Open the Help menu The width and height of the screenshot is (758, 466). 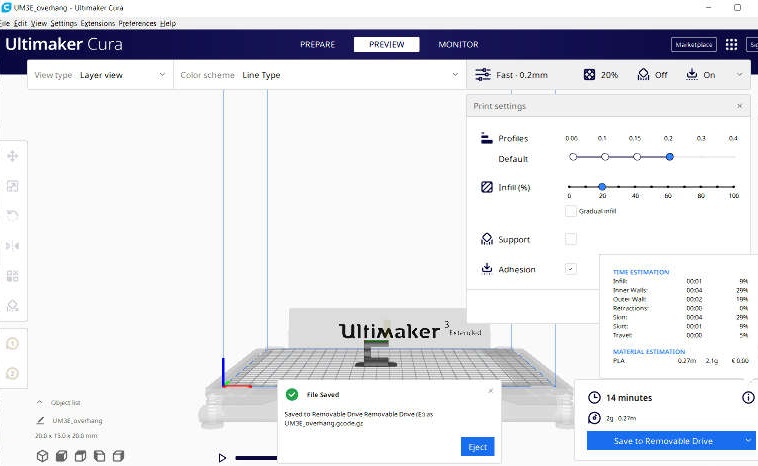[x=168, y=23]
